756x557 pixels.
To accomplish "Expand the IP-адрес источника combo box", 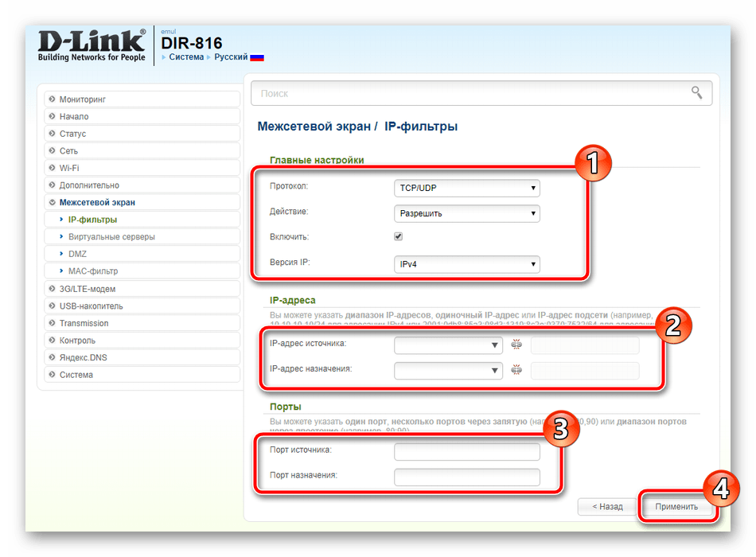I will click(448, 345).
